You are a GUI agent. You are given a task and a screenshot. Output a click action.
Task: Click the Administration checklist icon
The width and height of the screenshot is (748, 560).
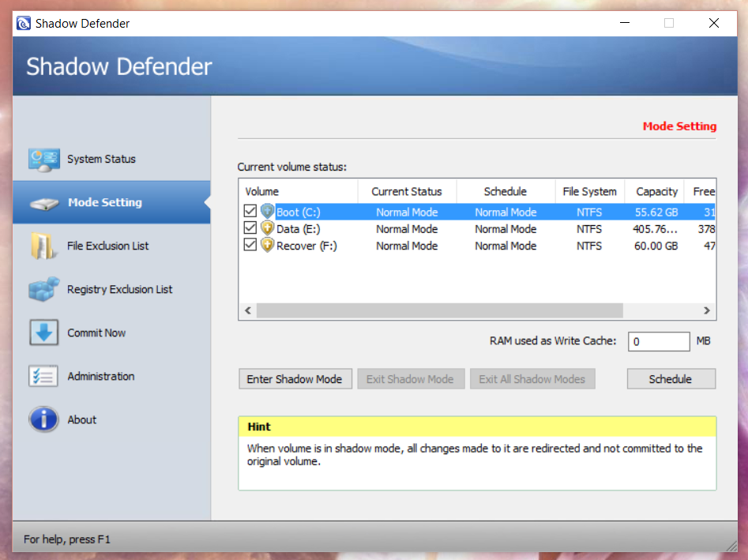point(43,376)
